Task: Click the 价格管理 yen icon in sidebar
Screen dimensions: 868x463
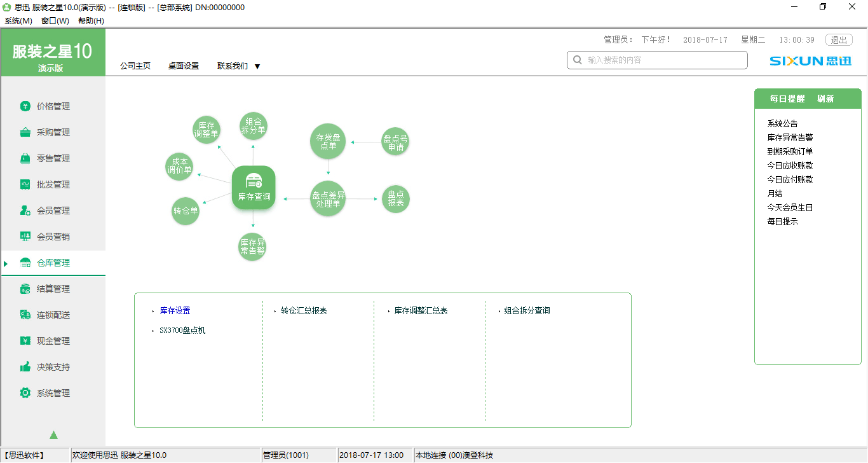Action: click(x=25, y=106)
